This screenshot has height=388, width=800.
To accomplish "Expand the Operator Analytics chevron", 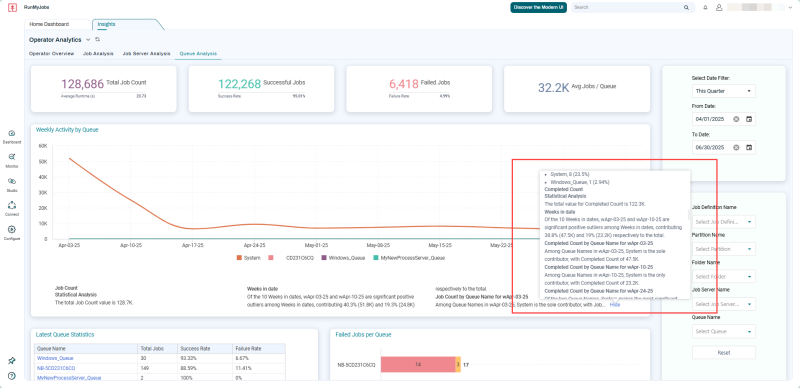I will (x=88, y=39).
